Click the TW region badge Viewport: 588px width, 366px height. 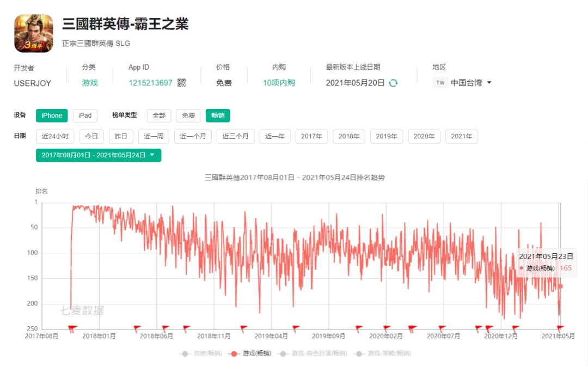[x=440, y=83]
